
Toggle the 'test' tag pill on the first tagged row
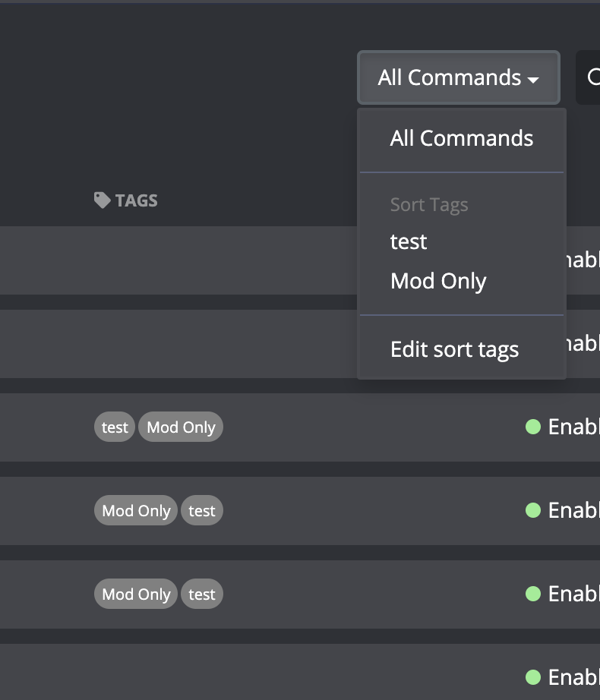tap(114, 427)
